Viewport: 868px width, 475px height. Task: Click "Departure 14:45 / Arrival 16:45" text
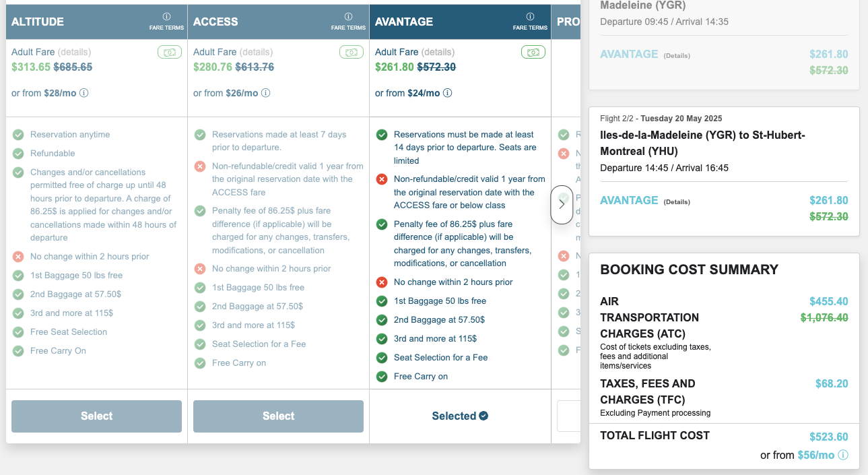click(x=664, y=168)
